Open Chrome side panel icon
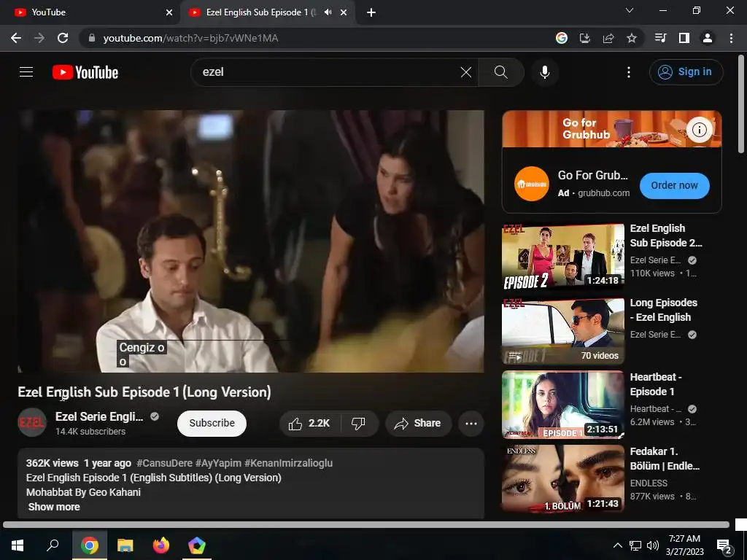Viewport: 747px width, 560px height. [684, 38]
